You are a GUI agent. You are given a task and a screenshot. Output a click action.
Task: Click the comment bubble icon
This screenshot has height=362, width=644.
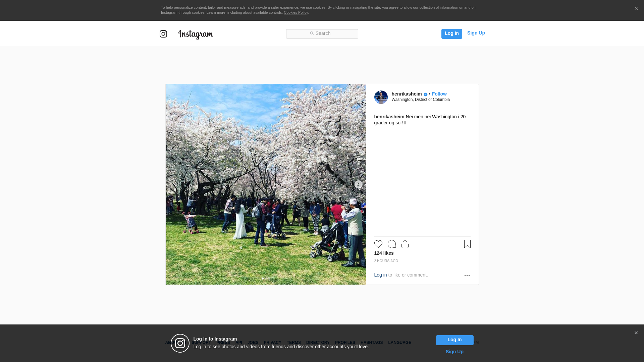391,244
